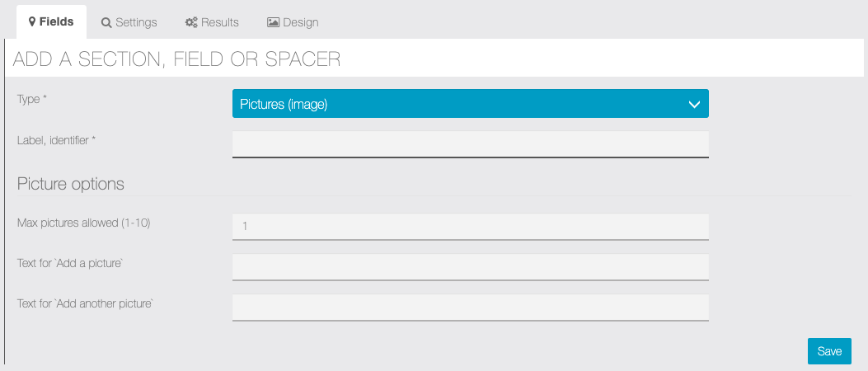The width and height of the screenshot is (868, 371).
Task: Click the 'Max pictures allowed (1-10)' label
Action: 83,223
